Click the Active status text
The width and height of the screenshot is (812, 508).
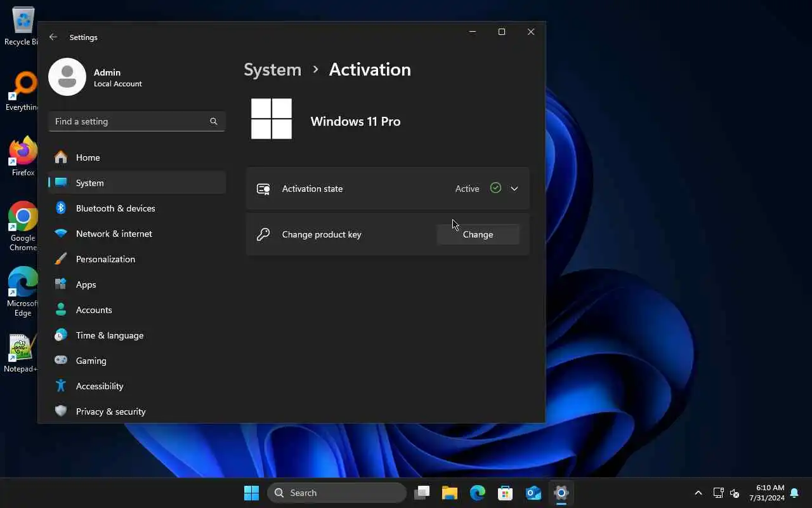pos(467,189)
